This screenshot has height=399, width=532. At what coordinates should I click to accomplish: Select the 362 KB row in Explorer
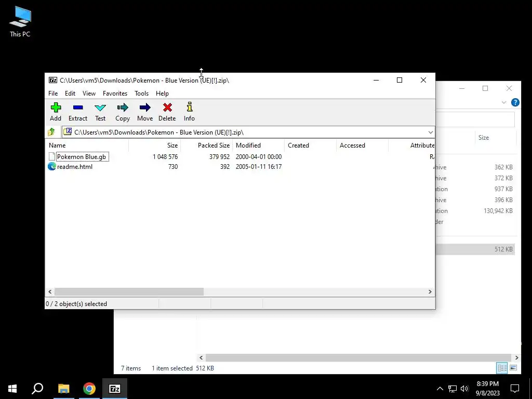(x=475, y=167)
